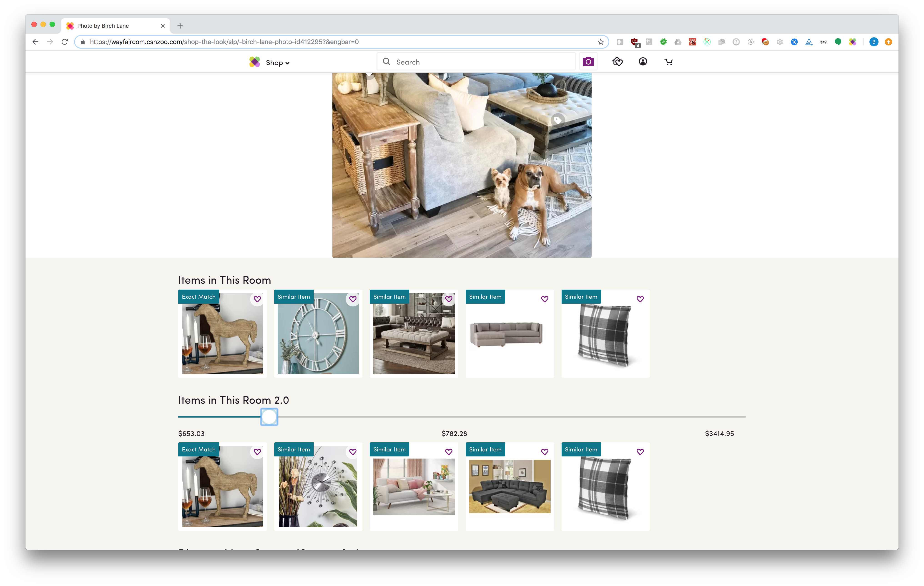Bookmark page with the star icon
This screenshot has width=924, height=586.
point(600,42)
